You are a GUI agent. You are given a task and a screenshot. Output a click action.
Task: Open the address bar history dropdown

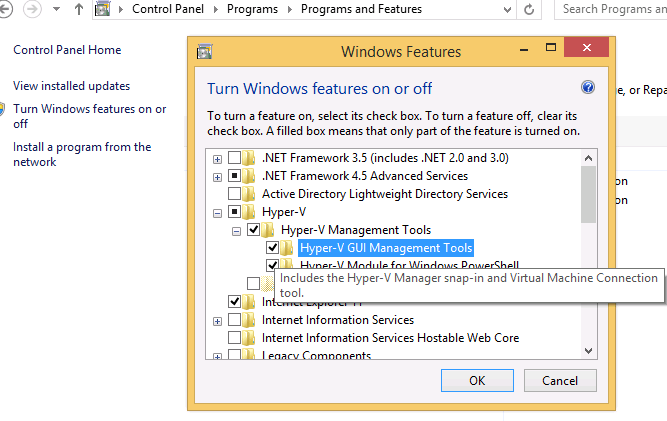pyautogui.click(x=507, y=9)
